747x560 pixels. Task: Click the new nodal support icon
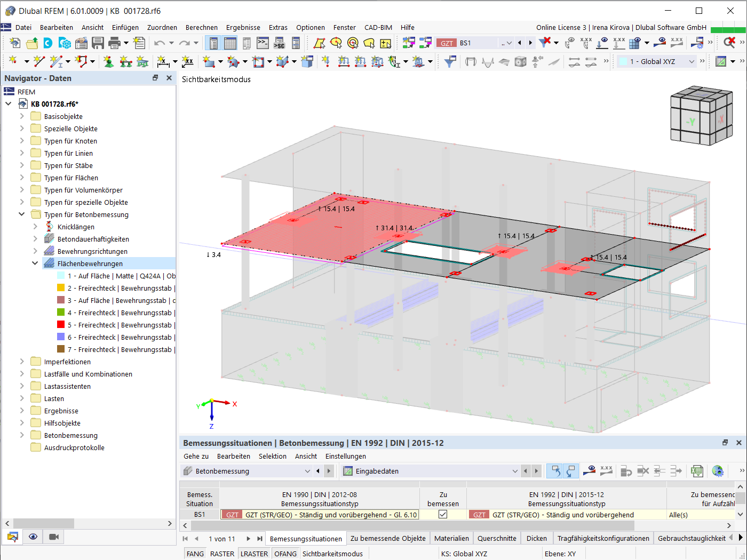tap(108, 62)
